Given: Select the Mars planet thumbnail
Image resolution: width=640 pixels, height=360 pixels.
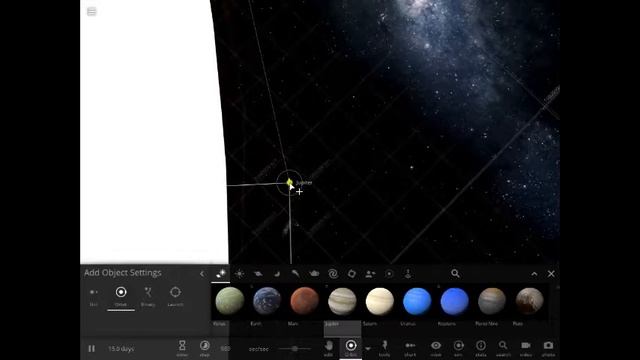Looking at the screenshot, I should coord(304,301).
